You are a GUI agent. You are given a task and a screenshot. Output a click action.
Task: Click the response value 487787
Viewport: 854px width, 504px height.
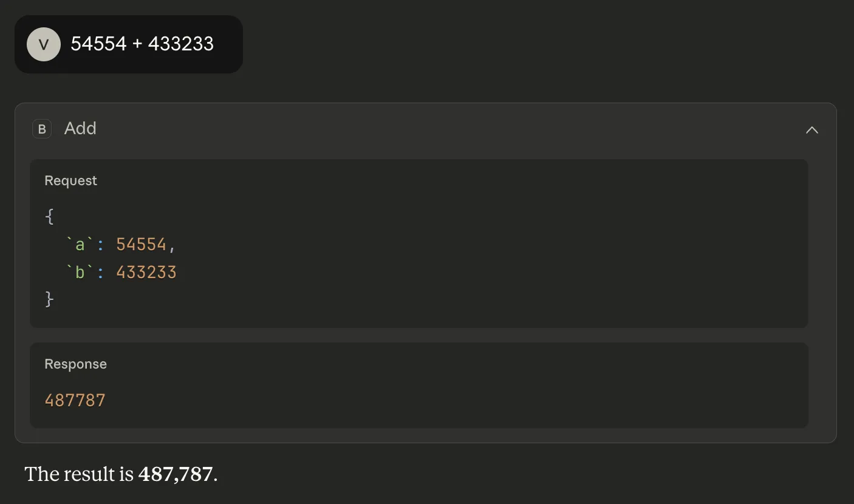(75, 400)
